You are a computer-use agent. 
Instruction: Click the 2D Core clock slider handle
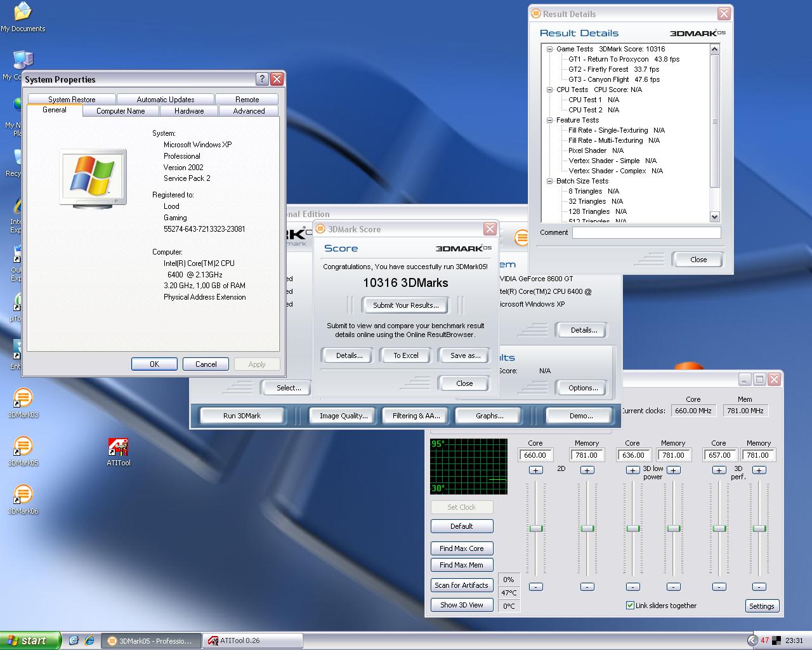[536, 528]
